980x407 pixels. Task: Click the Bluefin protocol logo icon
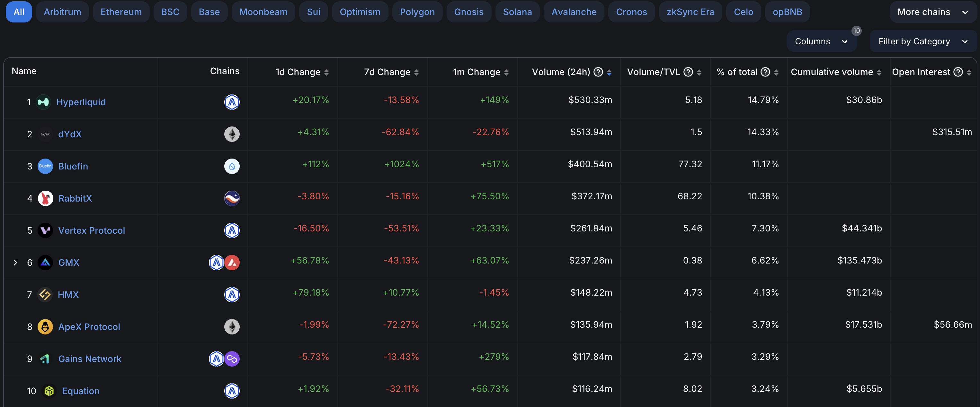tap(45, 166)
